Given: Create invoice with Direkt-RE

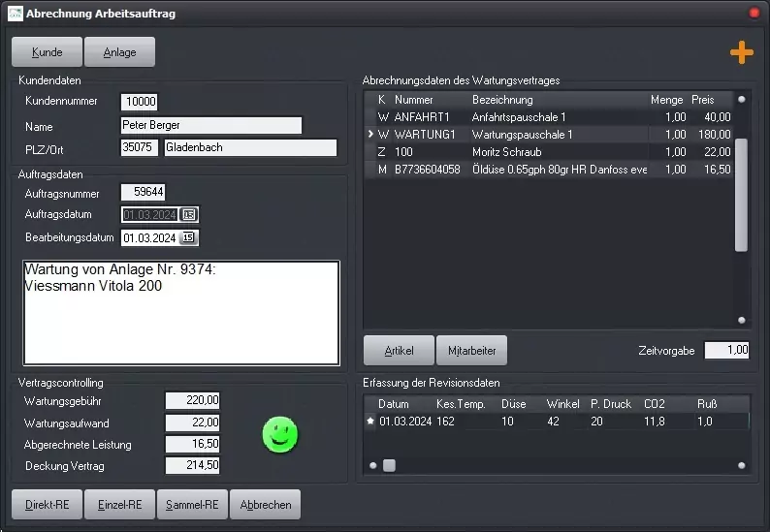Looking at the screenshot, I should [x=48, y=505].
